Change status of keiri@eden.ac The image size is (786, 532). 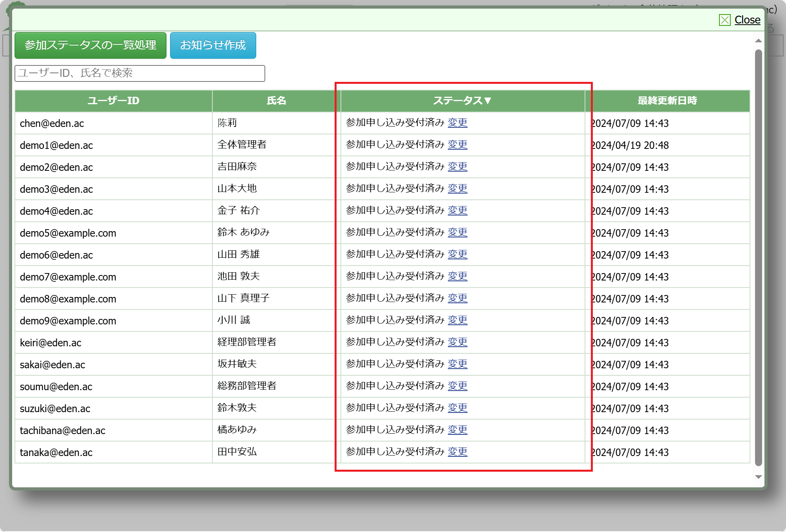(457, 342)
